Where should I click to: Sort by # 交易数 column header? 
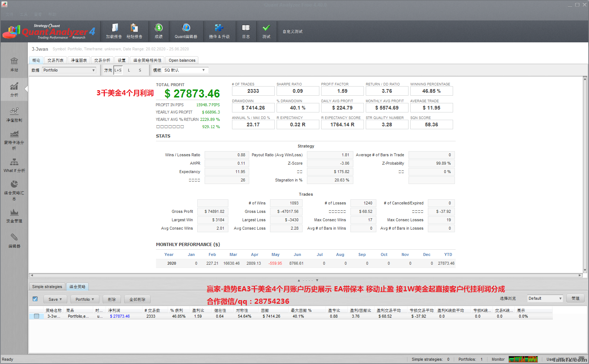pyautogui.click(x=156, y=310)
